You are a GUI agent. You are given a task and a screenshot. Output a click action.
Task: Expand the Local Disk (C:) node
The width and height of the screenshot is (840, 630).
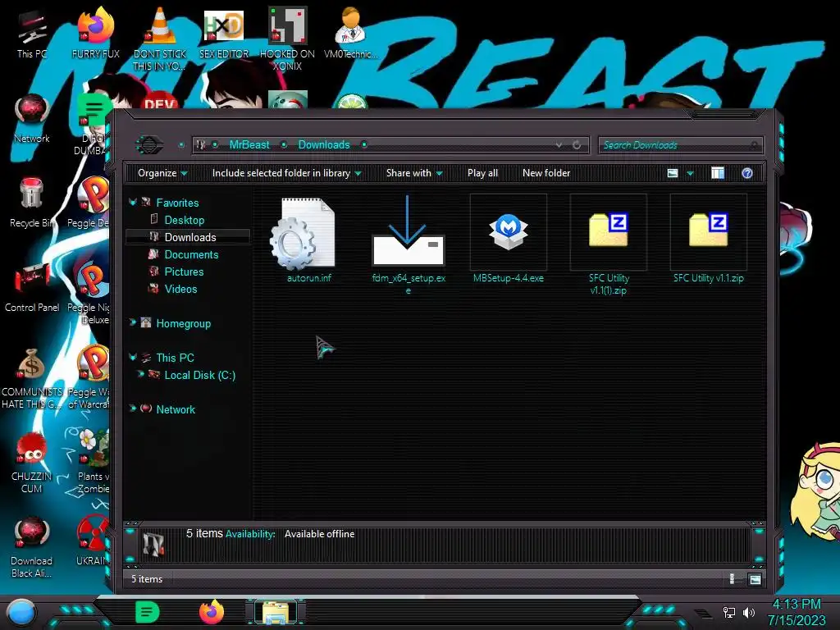tap(140, 374)
